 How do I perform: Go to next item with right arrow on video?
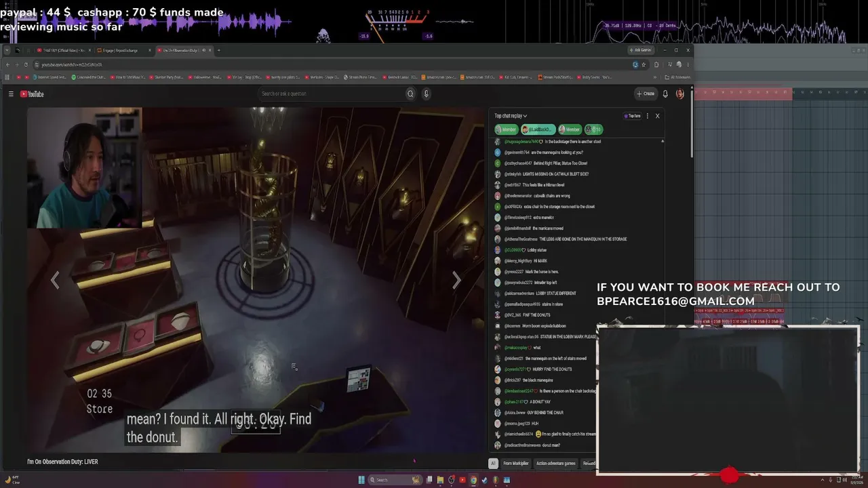coord(456,280)
